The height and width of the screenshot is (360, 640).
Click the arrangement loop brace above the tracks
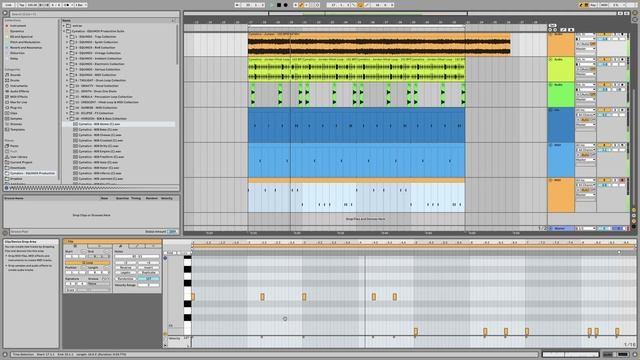click(356, 27)
